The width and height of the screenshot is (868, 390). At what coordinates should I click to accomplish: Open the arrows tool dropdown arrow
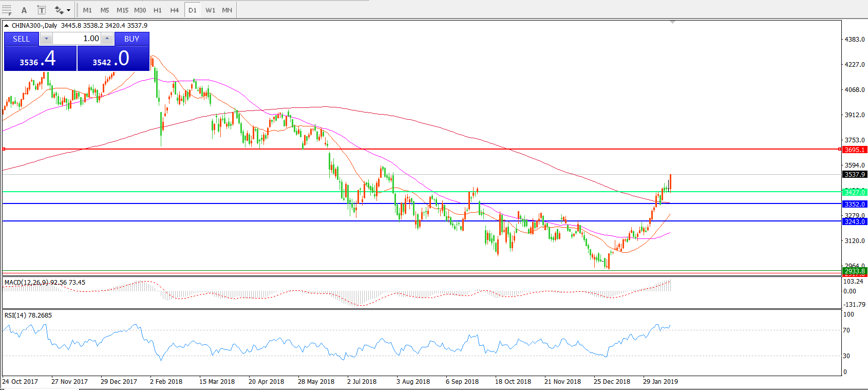click(68, 10)
